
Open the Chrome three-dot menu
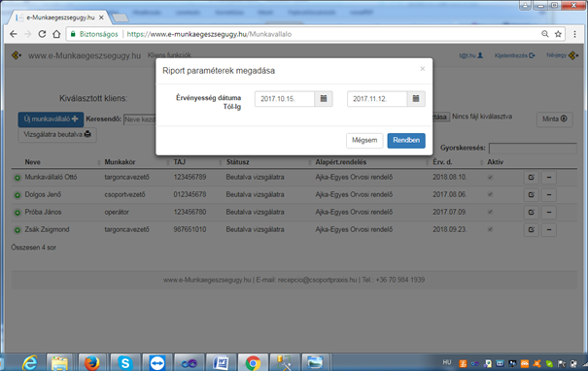click(574, 34)
